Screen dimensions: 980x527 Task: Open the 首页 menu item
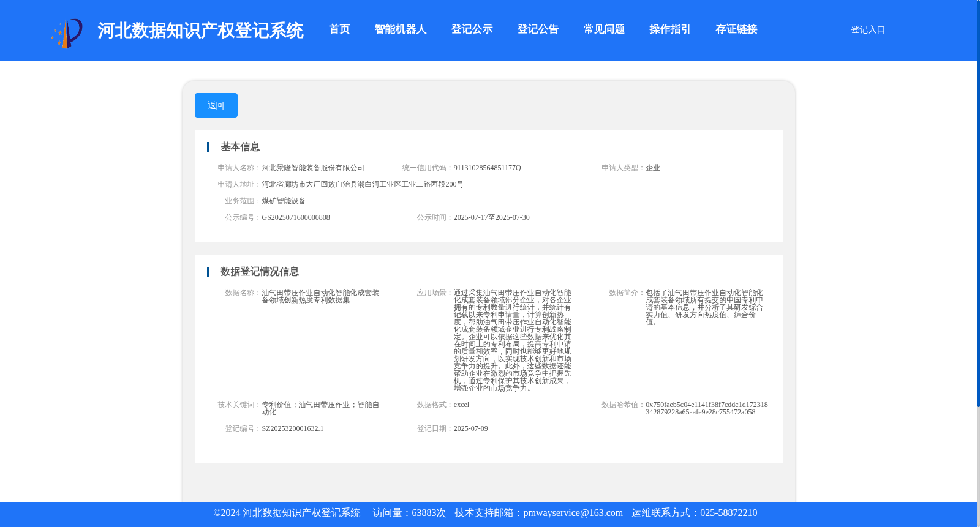coord(339,29)
